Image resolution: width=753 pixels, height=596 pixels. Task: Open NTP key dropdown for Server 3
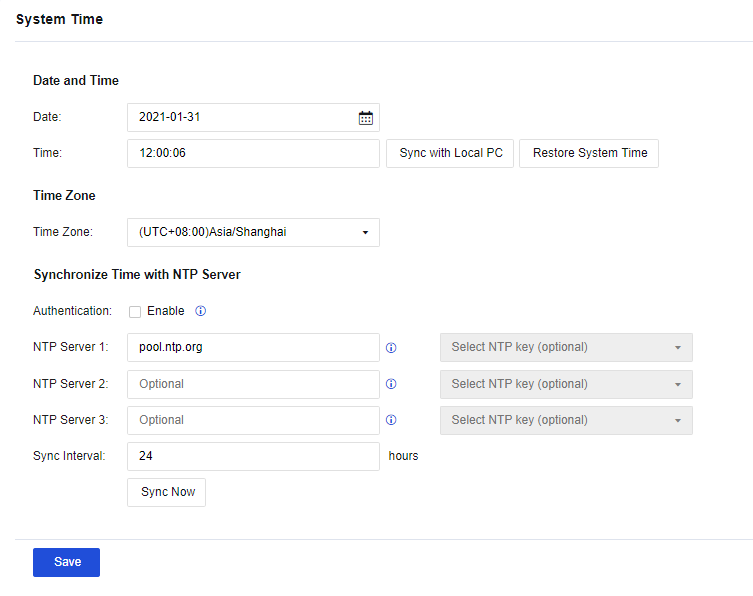click(566, 420)
